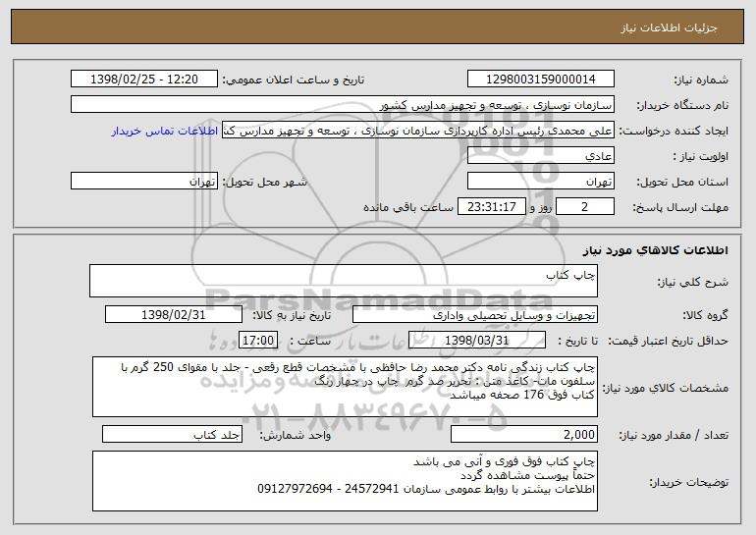The height and width of the screenshot is (535, 756).
Task: Click the شماره نیاز field 1298003159000014
Action: click(540, 80)
